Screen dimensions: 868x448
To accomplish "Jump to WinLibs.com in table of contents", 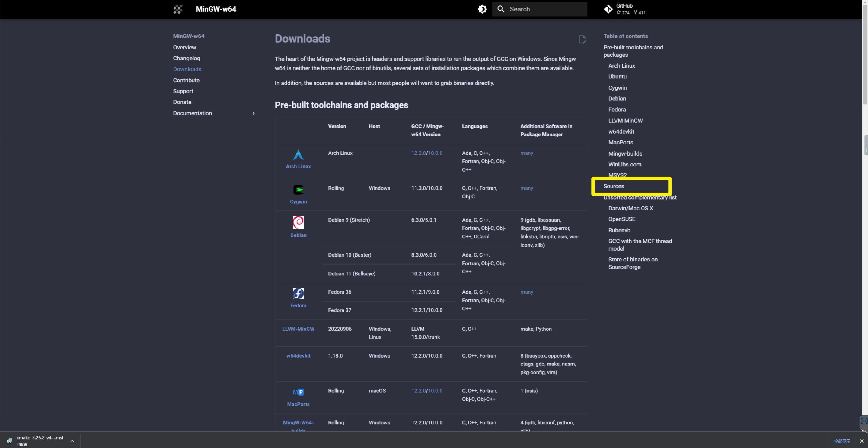I will (x=624, y=164).
